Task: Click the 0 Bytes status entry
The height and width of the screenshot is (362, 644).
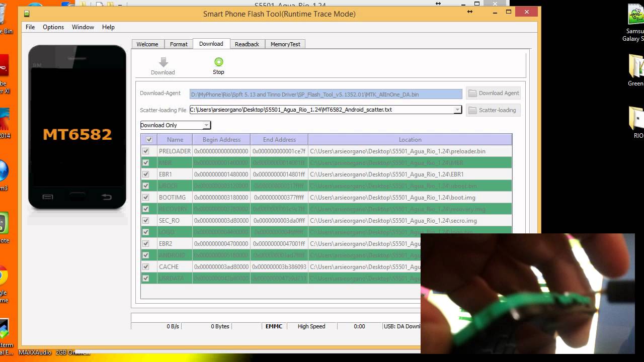Action: 220,326
